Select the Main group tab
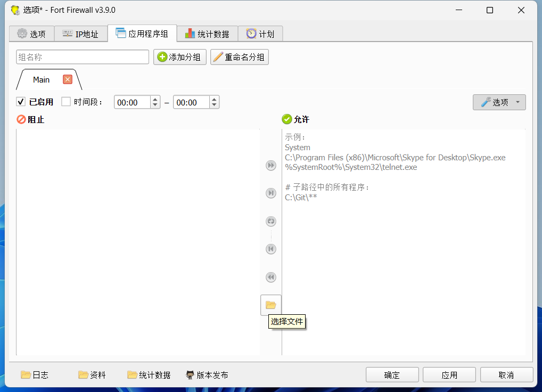This screenshot has height=392, width=542. tap(41, 80)
